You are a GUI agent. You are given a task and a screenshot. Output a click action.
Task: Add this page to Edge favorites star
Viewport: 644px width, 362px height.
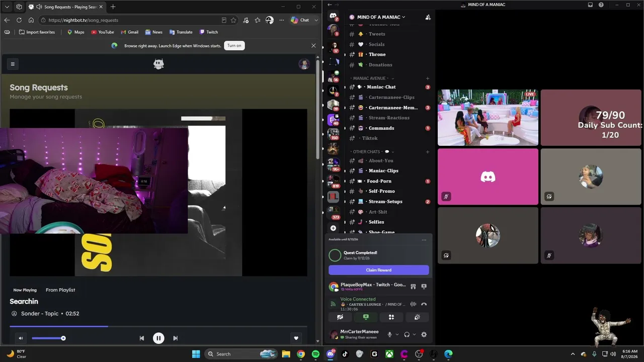coord(233,20)
